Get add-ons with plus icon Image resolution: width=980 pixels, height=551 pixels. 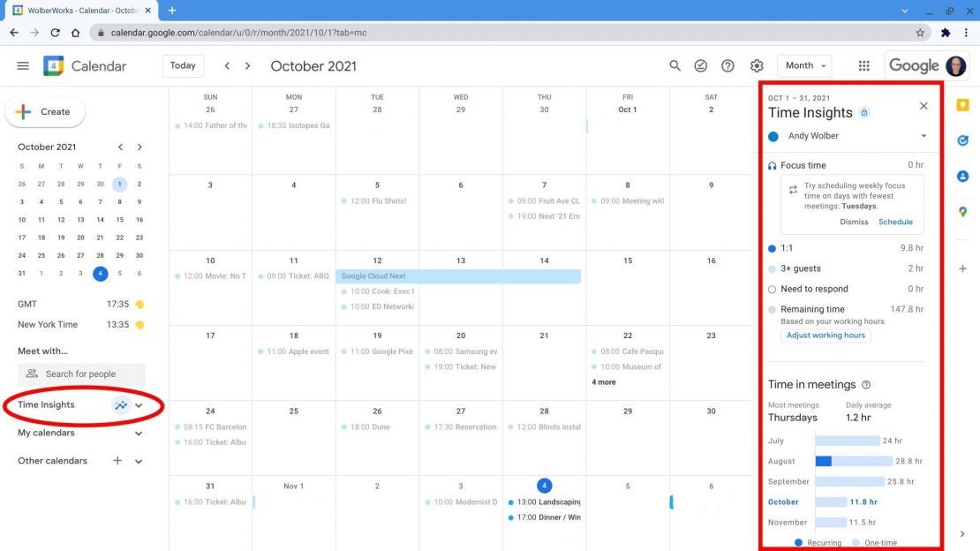coord(962,268)
